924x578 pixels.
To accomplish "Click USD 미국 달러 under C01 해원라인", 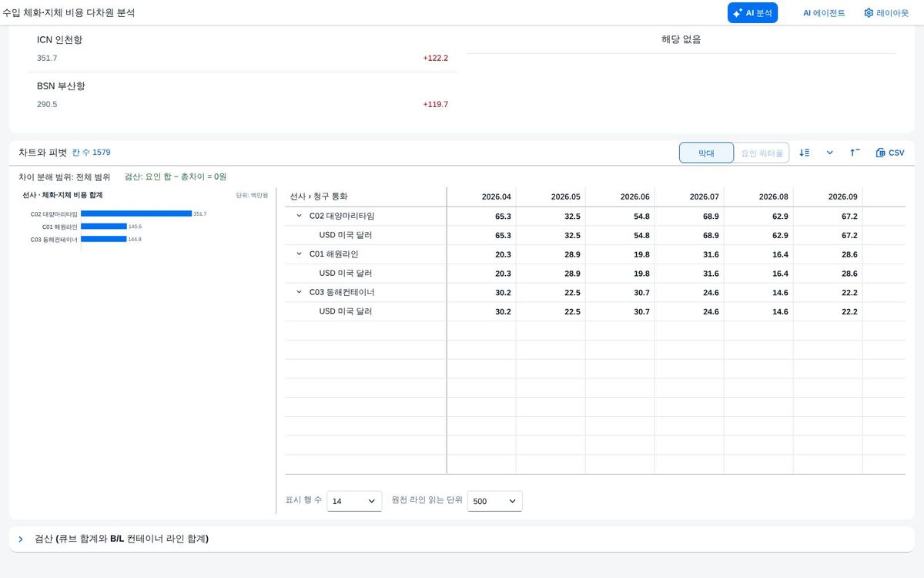I will [346, 273].
